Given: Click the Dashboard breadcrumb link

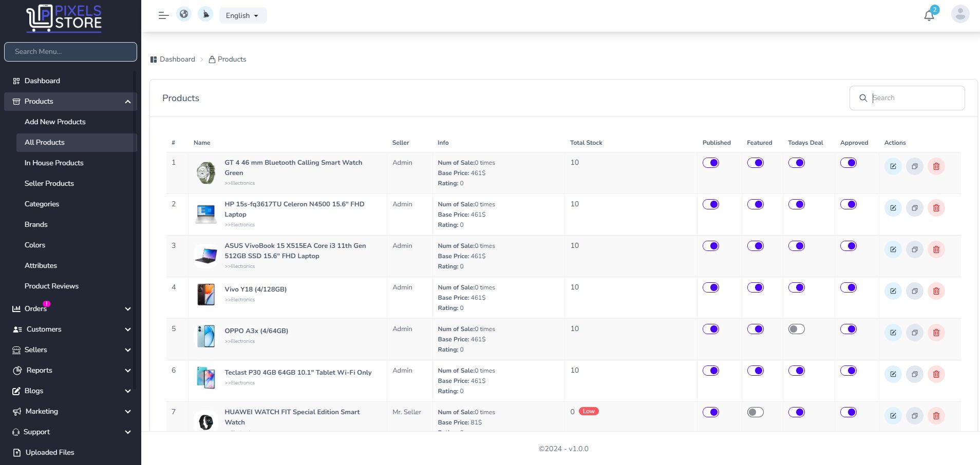Looking at the screenshot, I should coord(177,59).
